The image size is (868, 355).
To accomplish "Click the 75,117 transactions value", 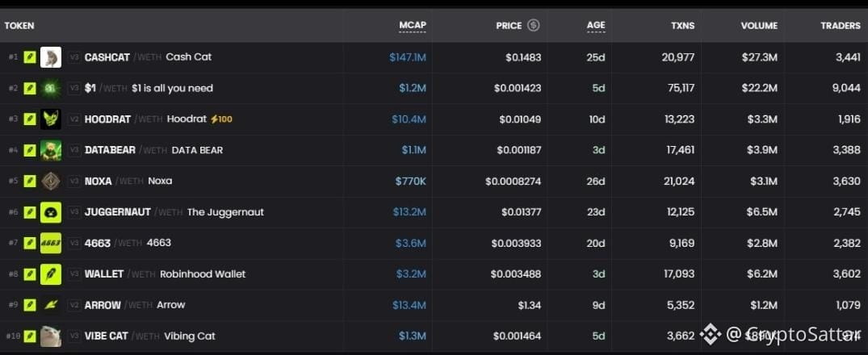I will coord(681,88).
